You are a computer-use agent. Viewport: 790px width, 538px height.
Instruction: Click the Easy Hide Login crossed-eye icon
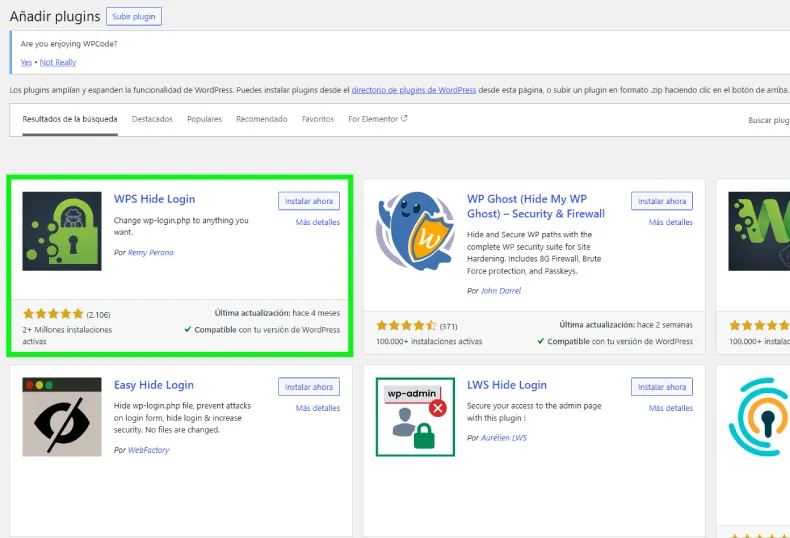pyautogui.click(x=62, y=417)
